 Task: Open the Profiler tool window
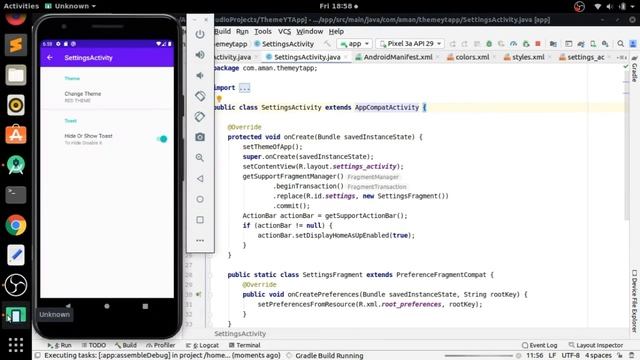coord(160,345)
